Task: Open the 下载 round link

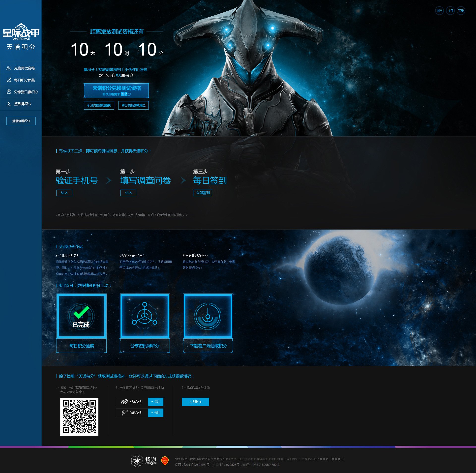Action: 461,11
